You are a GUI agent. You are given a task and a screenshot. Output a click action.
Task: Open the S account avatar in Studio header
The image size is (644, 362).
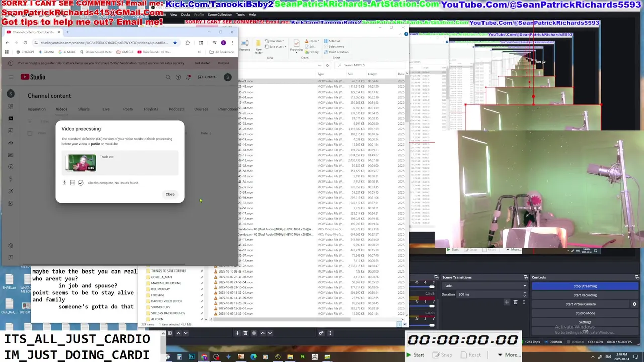click(x=227, y=77)
